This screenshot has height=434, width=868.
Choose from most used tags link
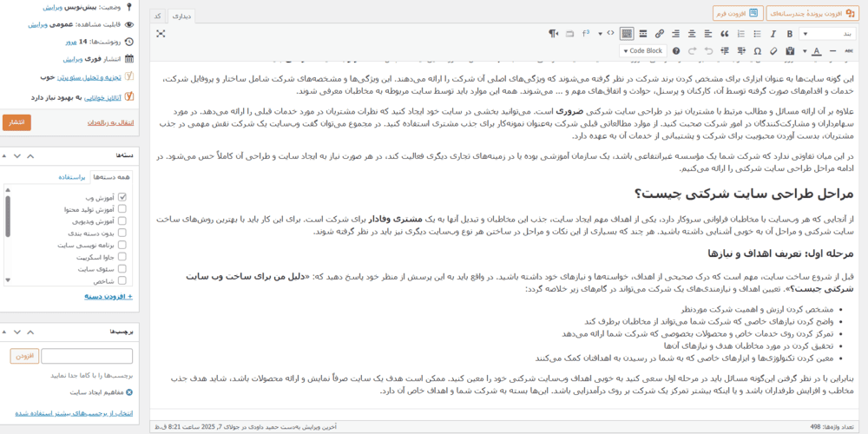pos(74,413)
